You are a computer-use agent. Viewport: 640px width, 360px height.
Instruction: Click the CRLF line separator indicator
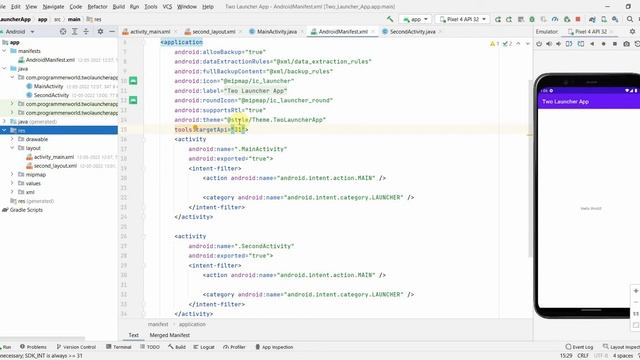(583, 356)
